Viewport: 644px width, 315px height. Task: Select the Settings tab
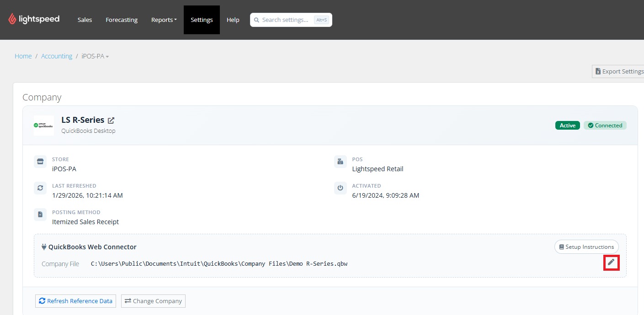pos(202,20)
